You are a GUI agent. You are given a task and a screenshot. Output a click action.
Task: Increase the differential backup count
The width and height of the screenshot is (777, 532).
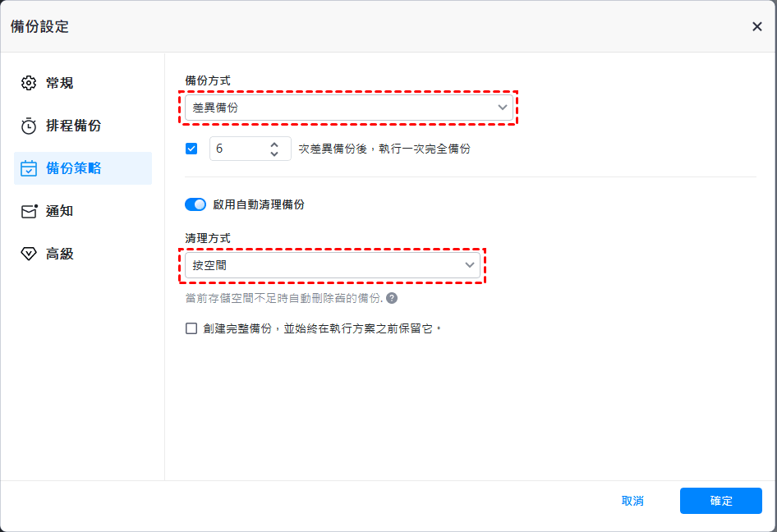click(x=274, y=144)
